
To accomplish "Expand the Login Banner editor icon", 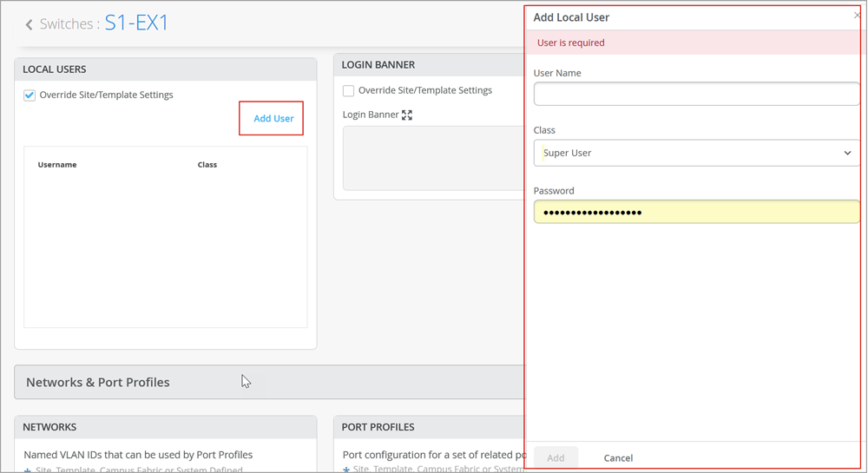I will click(407, 115).
